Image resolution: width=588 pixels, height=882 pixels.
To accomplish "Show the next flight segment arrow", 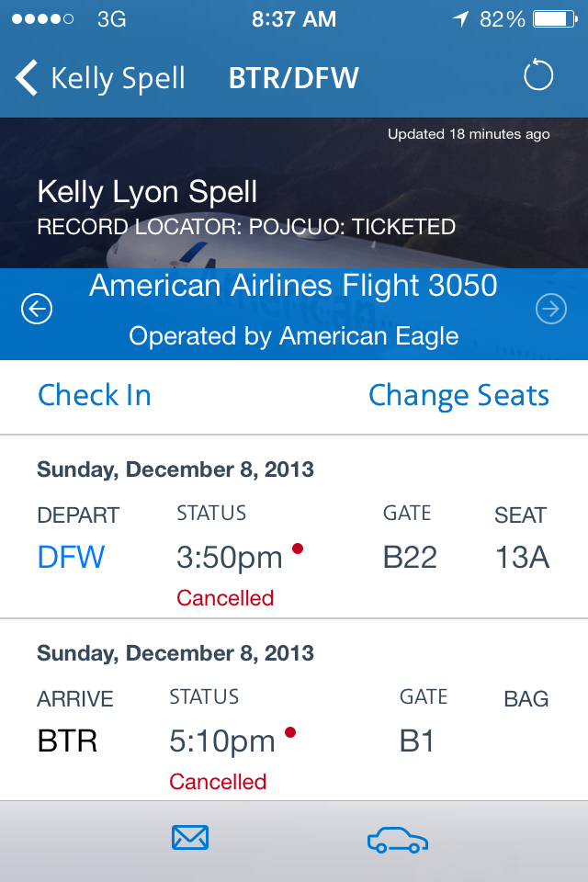I will pyautogui.click(x=551, y=310).
